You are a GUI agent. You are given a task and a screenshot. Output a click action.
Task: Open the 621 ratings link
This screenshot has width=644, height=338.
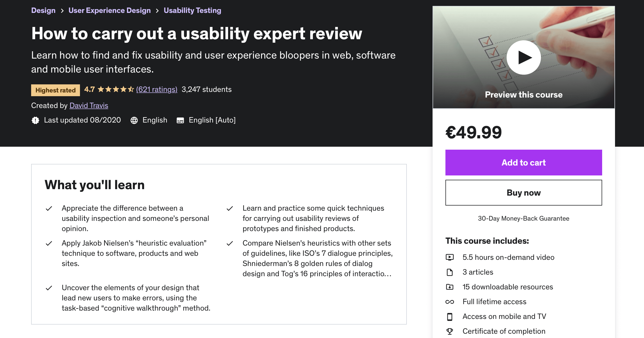point(157,89)
